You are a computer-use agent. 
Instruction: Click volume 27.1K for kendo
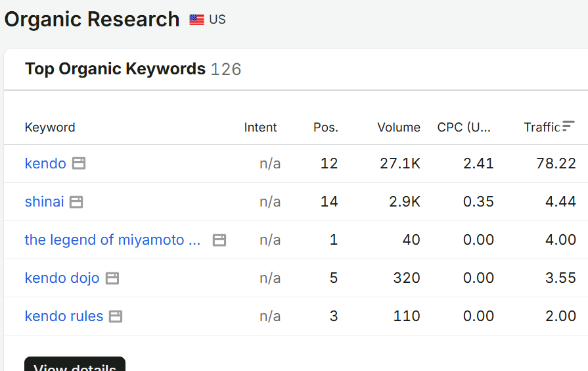[x=399, y=163]
